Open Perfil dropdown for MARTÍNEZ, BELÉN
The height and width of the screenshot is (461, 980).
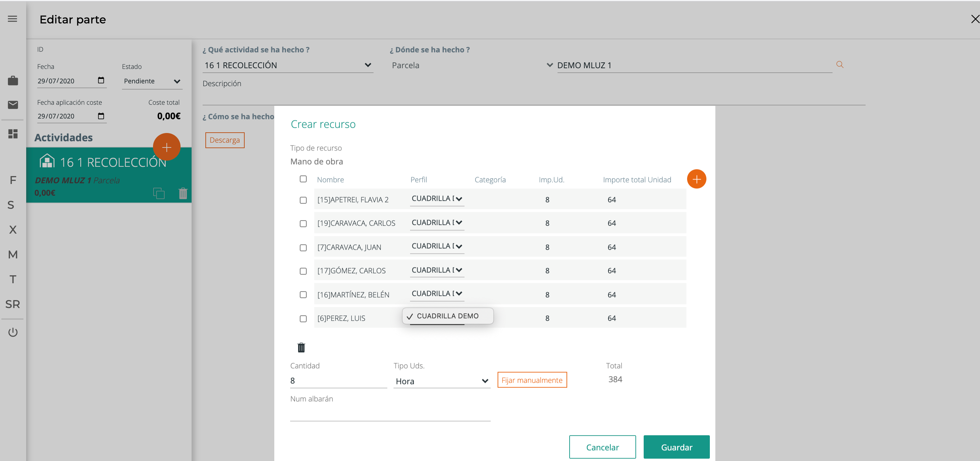click(437, 294)
